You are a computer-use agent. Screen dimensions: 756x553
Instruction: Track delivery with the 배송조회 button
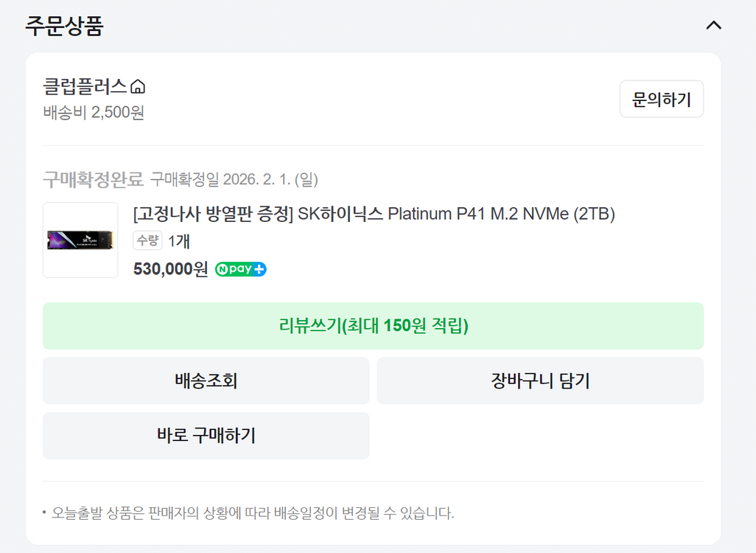pyautogui.click(x=206, y=380)
